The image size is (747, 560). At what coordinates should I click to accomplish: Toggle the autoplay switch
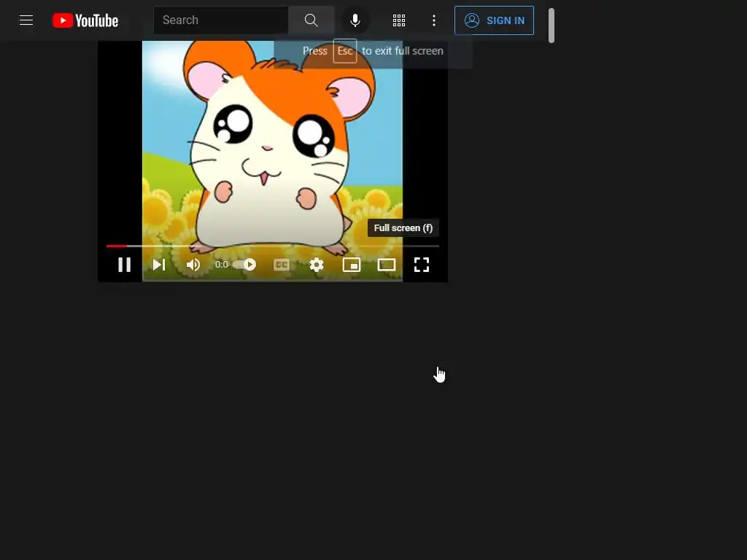244,265
